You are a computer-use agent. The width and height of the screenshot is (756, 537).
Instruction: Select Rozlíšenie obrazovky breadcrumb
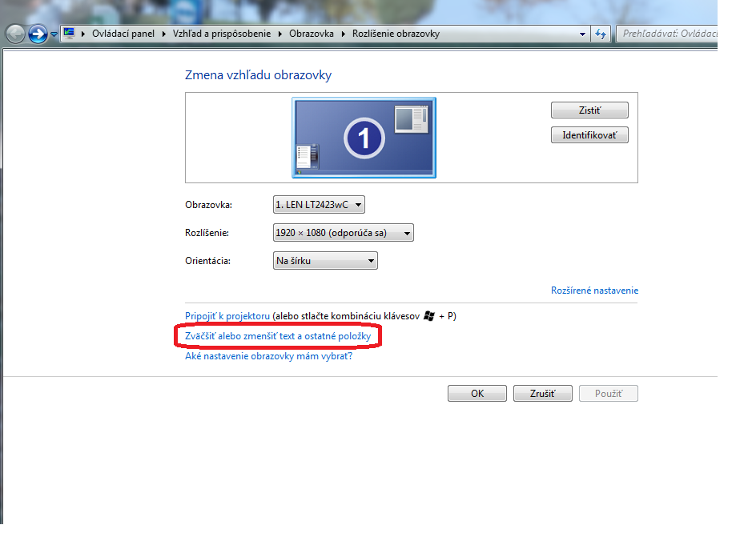[396, 34]
